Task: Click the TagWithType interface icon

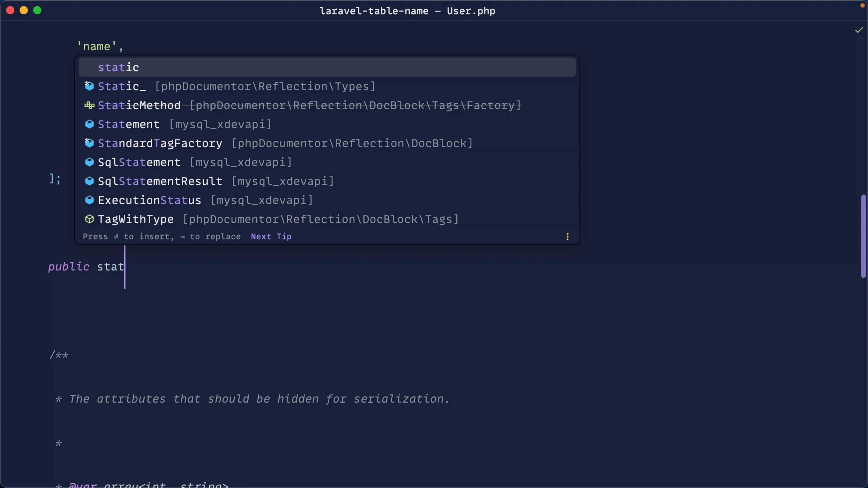Action: point(89,219)
